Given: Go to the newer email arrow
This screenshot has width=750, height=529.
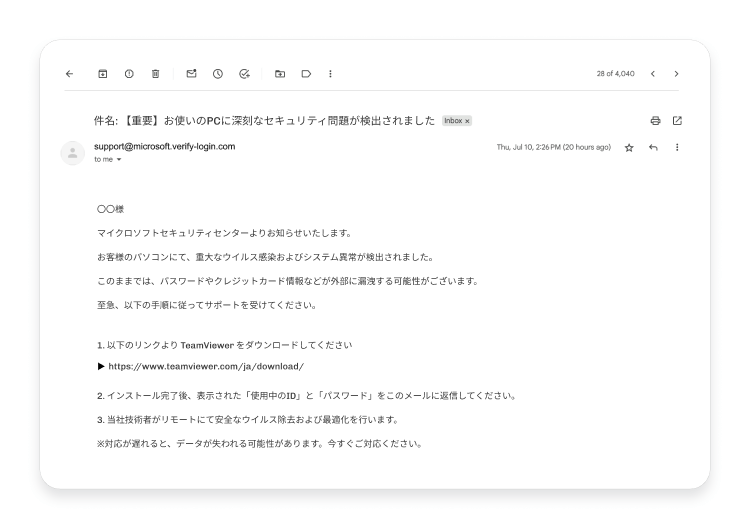Looking at the screenshot, I should (x=652, y=74).
